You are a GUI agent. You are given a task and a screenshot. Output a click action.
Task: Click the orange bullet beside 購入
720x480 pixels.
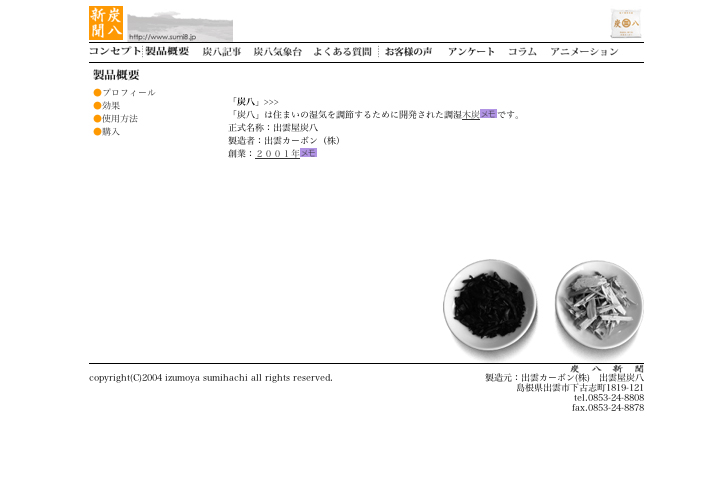[x=97, y=132]
